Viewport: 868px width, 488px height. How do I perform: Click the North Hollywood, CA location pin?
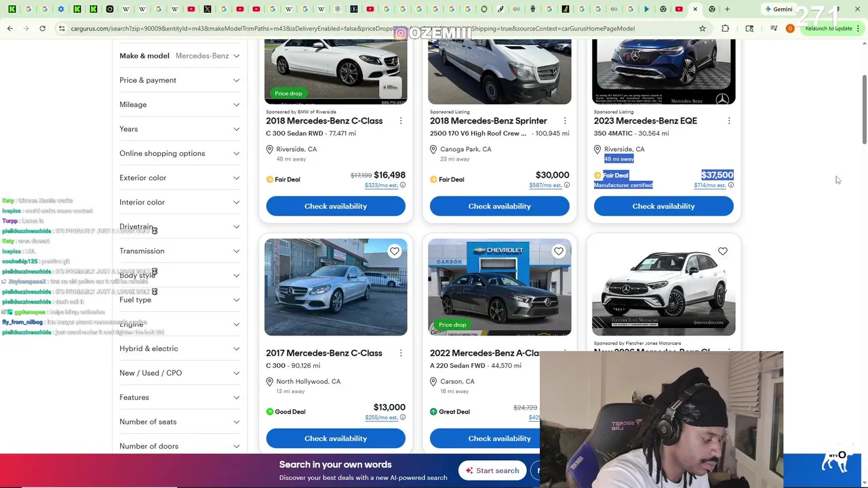pyautogui.click(x=270, y=382)
